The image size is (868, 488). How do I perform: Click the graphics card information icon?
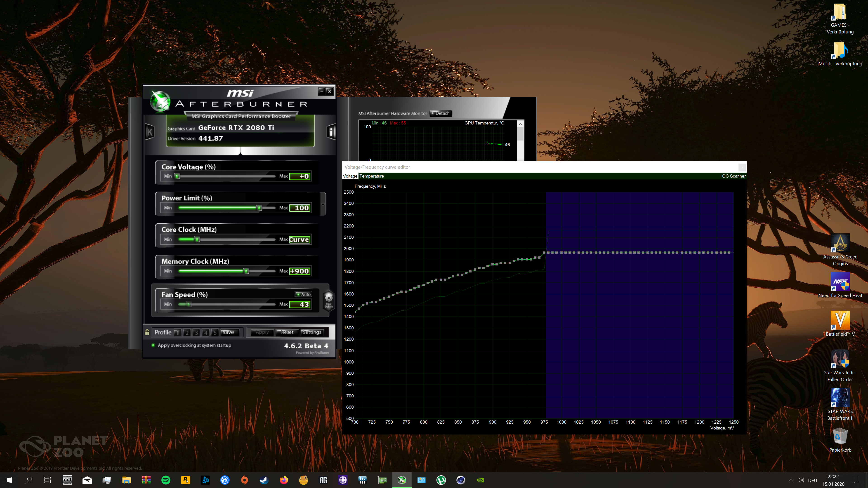pos(331,132)
